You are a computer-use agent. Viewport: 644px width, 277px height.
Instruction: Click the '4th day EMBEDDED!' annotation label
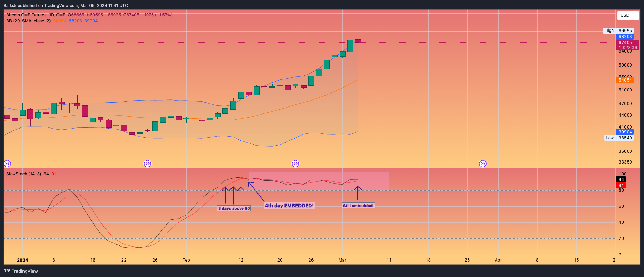pyautogui.click(x=289, y=206)
